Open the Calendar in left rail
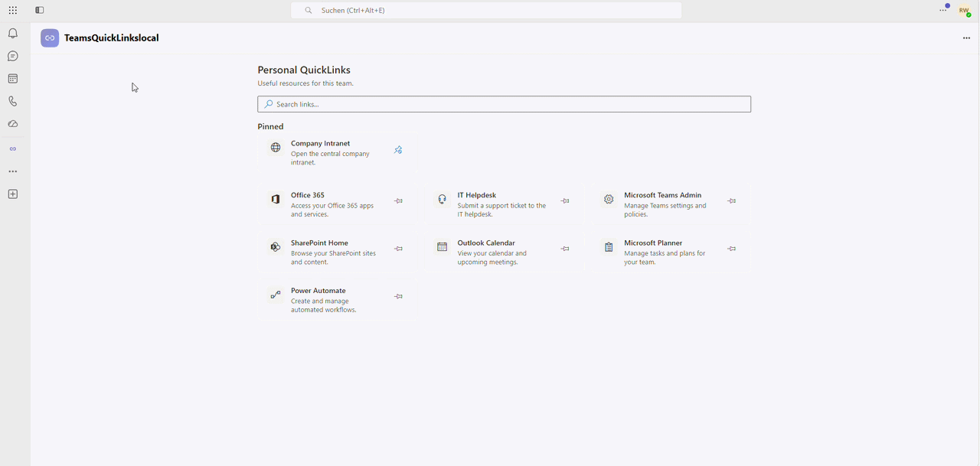Screen dimensions: 980x466 point(13,79)
